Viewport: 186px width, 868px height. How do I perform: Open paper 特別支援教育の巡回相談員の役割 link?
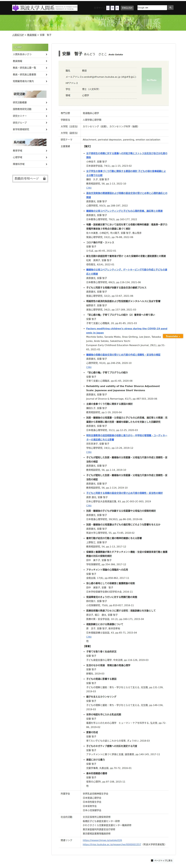(127, 437)
